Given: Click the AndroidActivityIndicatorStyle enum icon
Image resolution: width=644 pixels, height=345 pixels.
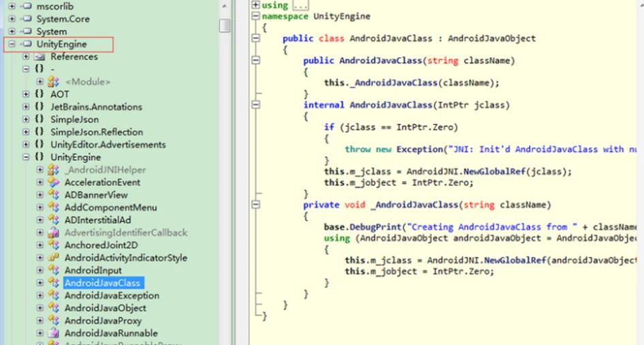Looking at the screenshot, I should 53,258.
